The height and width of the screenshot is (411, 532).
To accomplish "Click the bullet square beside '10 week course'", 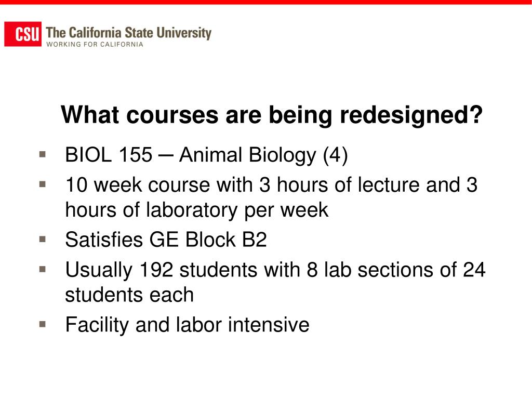I will (43, 184).
